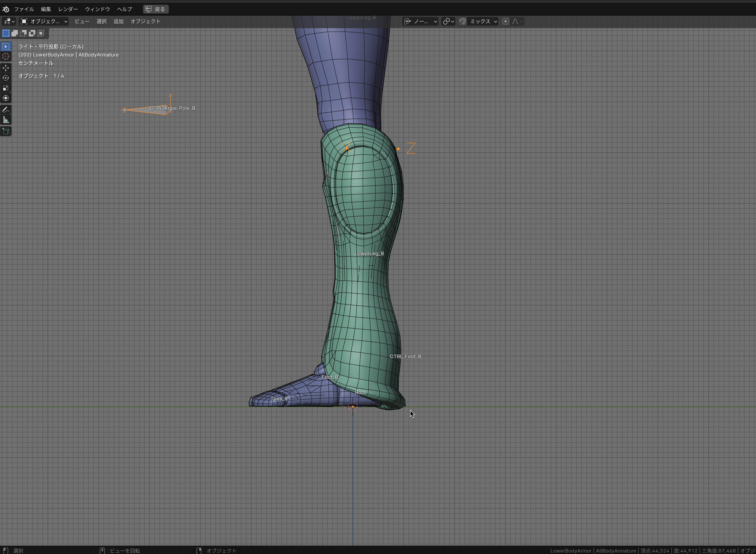
Task: Open the 追加 header menu
Action: point(118,22)
